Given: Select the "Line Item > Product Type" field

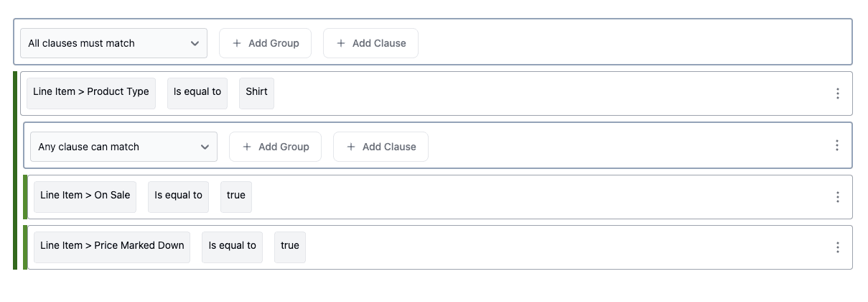Looking at the screenshot, I should pyautogui.click(x=91, y=92).
